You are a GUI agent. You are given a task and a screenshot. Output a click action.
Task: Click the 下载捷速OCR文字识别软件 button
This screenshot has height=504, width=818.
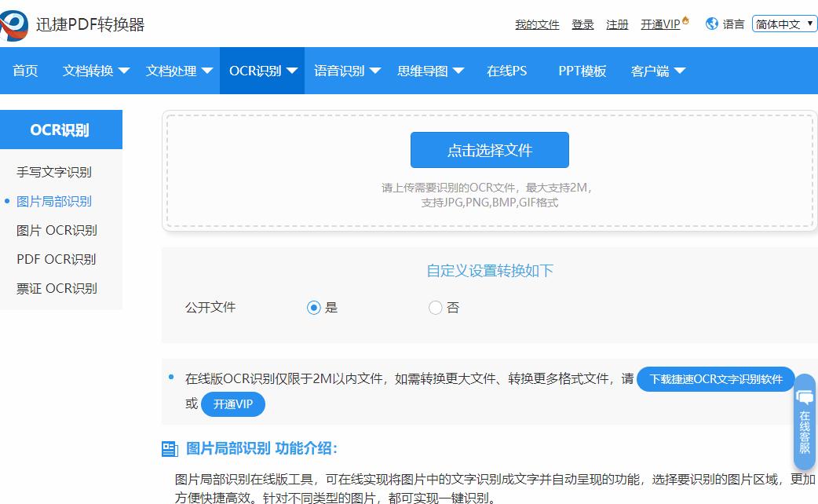point(714,379)
